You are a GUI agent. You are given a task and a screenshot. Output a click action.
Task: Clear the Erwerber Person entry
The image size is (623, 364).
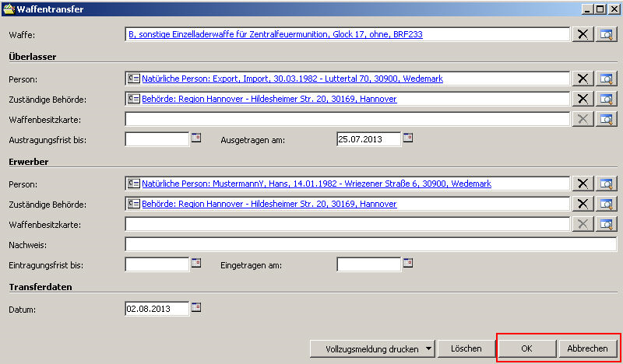click(x=583, y=184)
